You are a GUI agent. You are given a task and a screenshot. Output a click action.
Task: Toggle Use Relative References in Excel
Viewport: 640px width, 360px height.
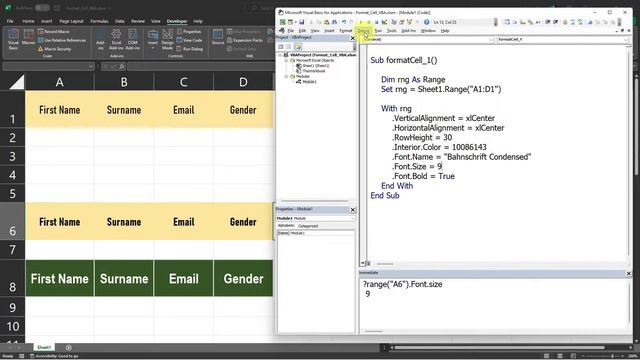point(62,40)
